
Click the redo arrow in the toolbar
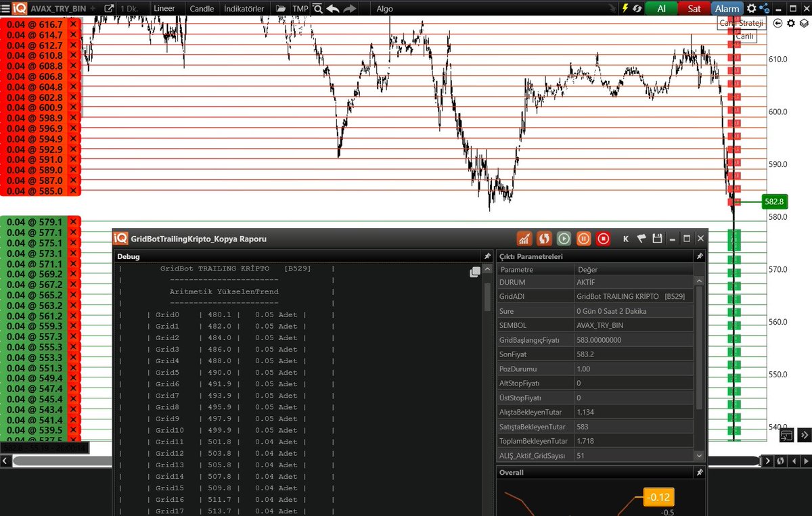tap(349, 9)
